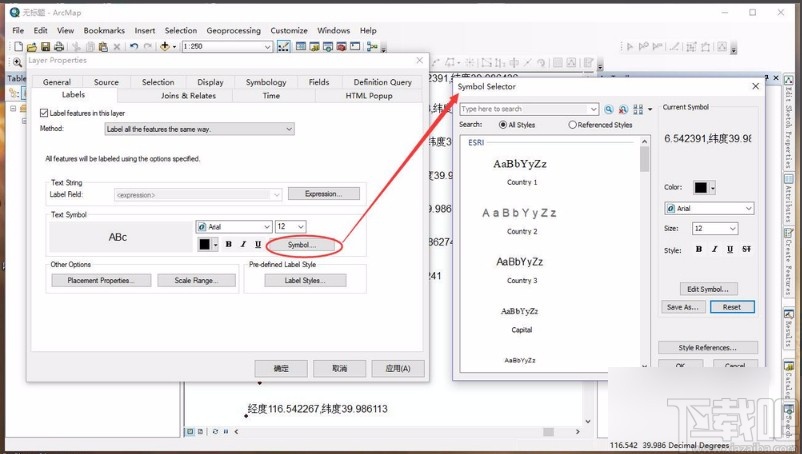802x454 pixels.
Task: Toggle Label features in this layer checkbox
Action: (x=44, y=113)
